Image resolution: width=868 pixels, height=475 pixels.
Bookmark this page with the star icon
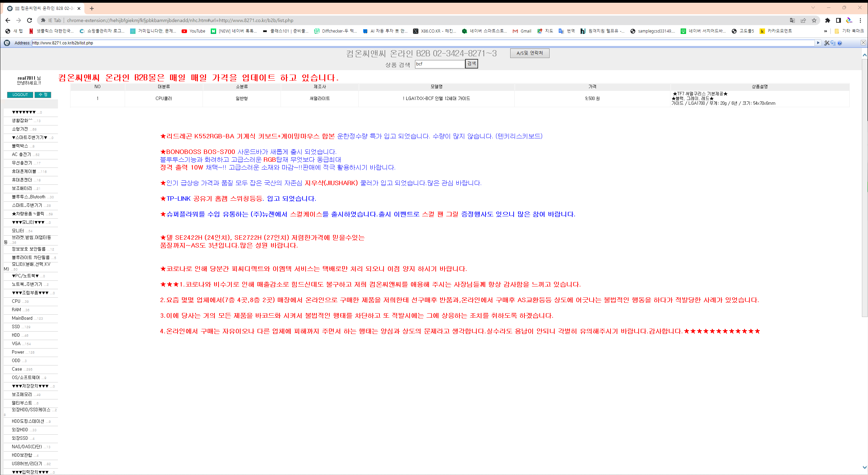pos(814,20)
